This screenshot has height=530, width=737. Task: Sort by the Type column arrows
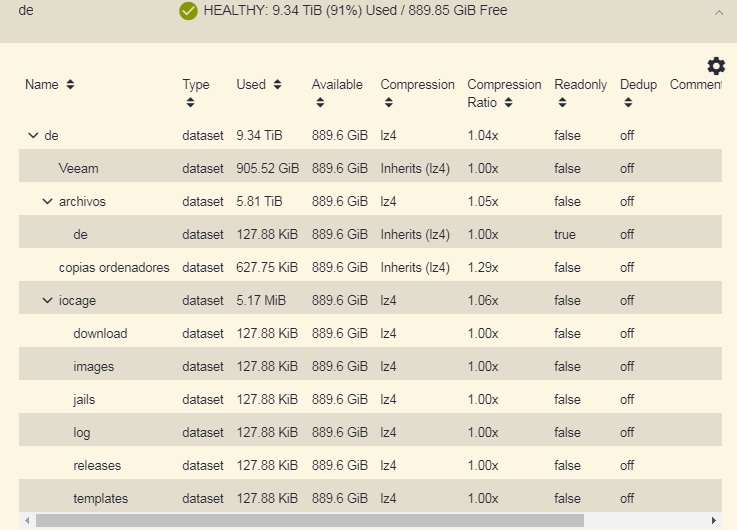click(x=188, y=103)
